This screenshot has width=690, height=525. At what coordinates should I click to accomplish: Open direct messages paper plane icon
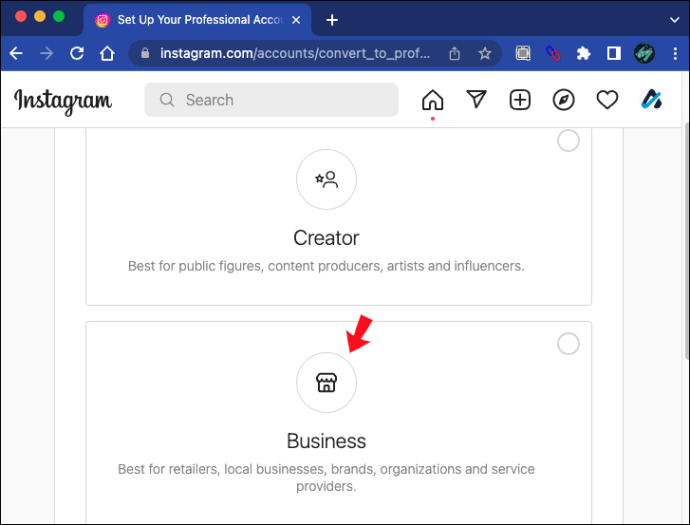click(x=477, y=100)
